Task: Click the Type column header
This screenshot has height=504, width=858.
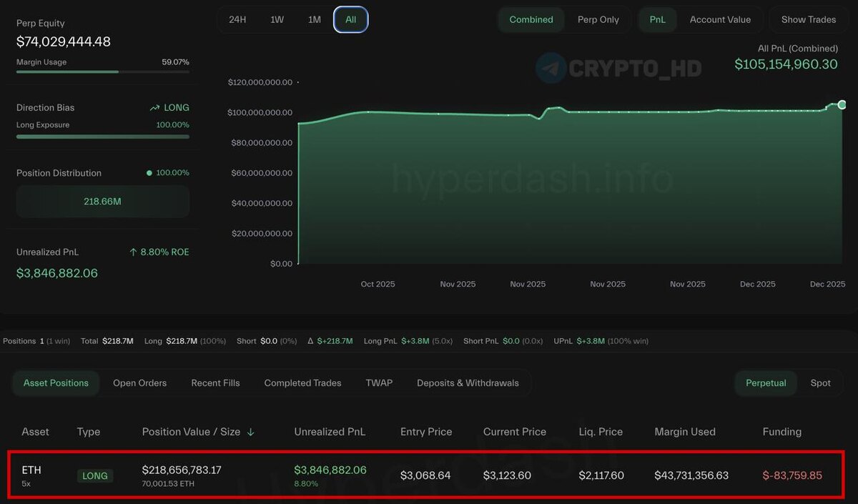Action: pyautogui.click(x=89, y=432)
